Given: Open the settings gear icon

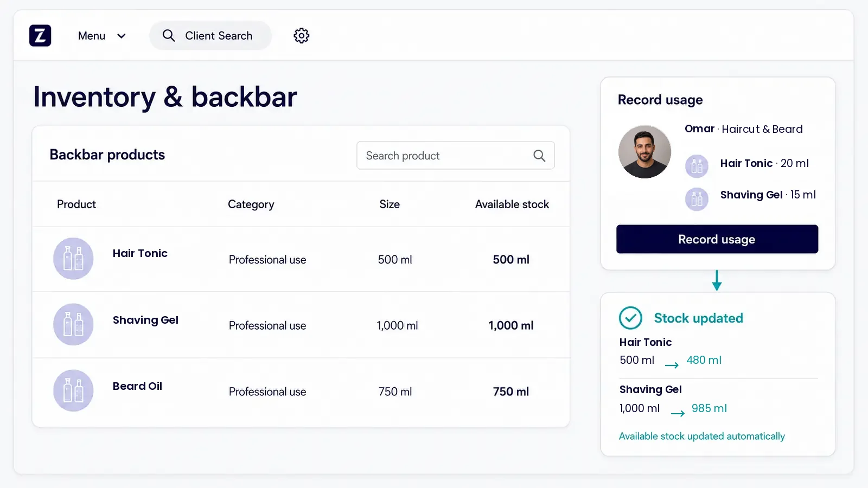Looking at the screenshot, I should pos(302,36).
